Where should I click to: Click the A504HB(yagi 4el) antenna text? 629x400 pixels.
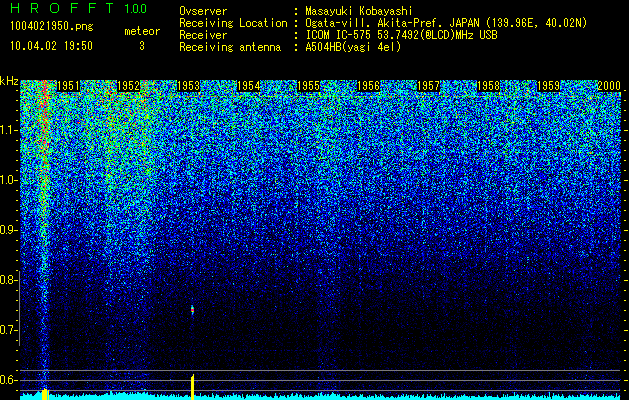click(353, 47)
